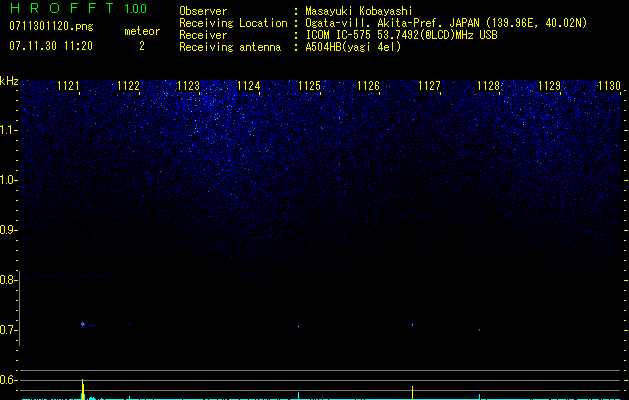This screenshot has height=400, width=629.
Task: Click the 1129 time axis label
Action: click(x=549, y=86)
